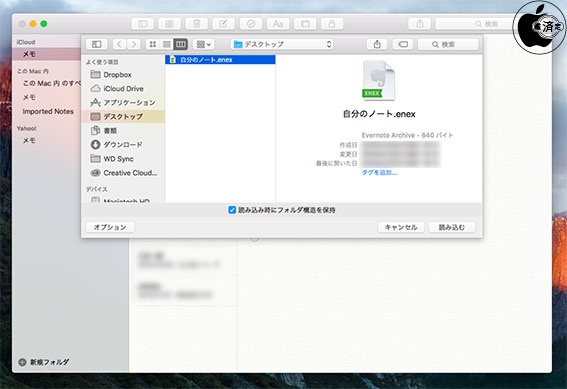567x389 pixels.
Task: Open the デスクトップ location popup
Action: (x=282, y=44)
